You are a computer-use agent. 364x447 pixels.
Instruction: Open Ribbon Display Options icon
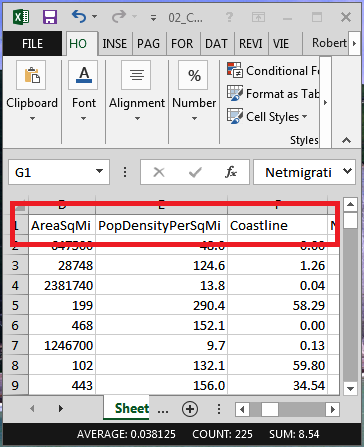(258, 17)
